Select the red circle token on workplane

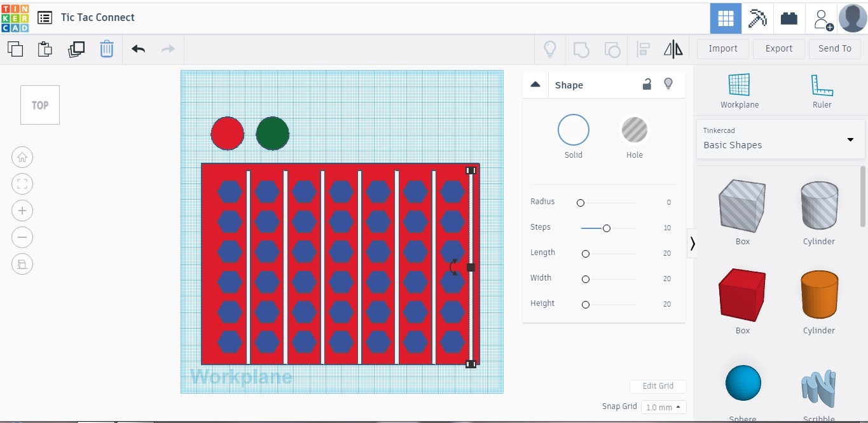[227, 134]
